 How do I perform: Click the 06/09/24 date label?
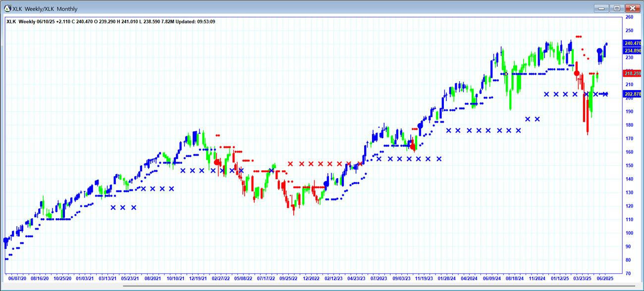(491, 278)
